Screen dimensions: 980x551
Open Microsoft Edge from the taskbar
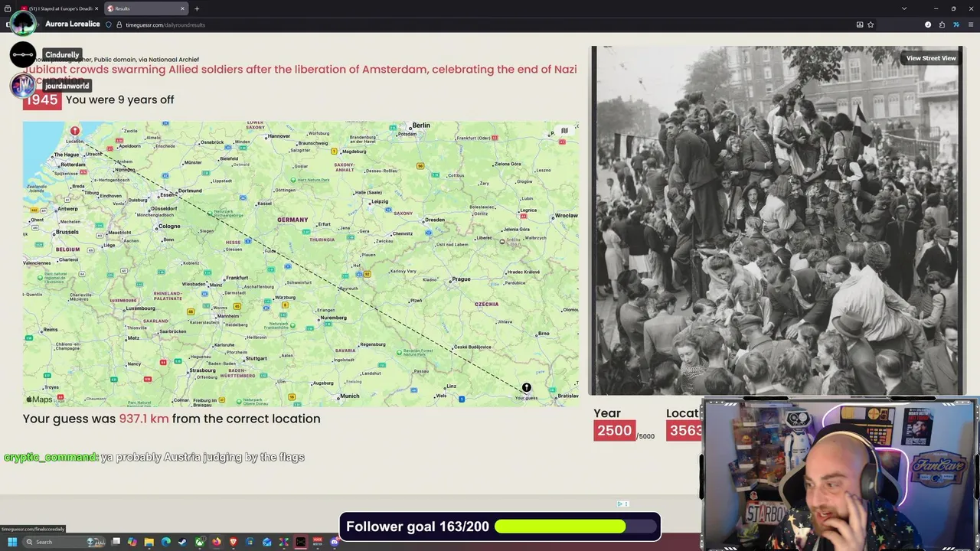pyautogui.click(x=166, y=542)
